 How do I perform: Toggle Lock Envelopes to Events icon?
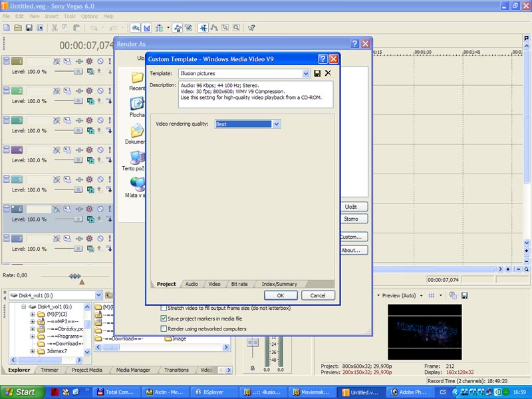click(x=178, y=28)
